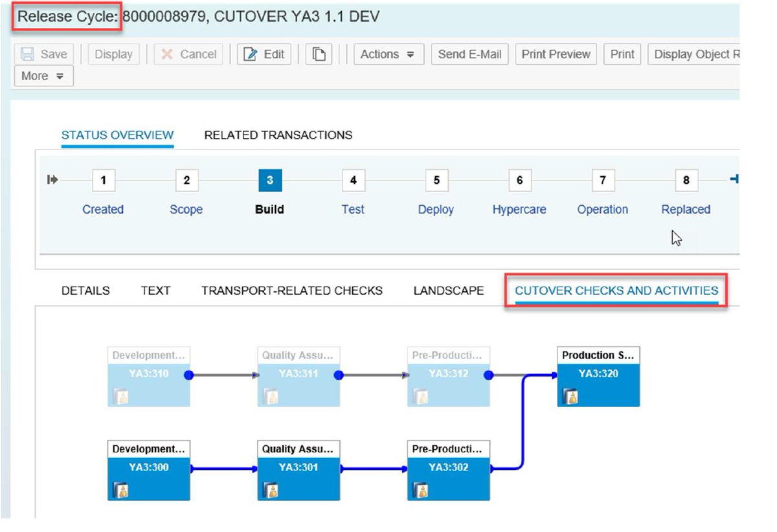Click the blue connector dot on YA3:311
This screenshot has width=777, height=532.
coord(339,375)
